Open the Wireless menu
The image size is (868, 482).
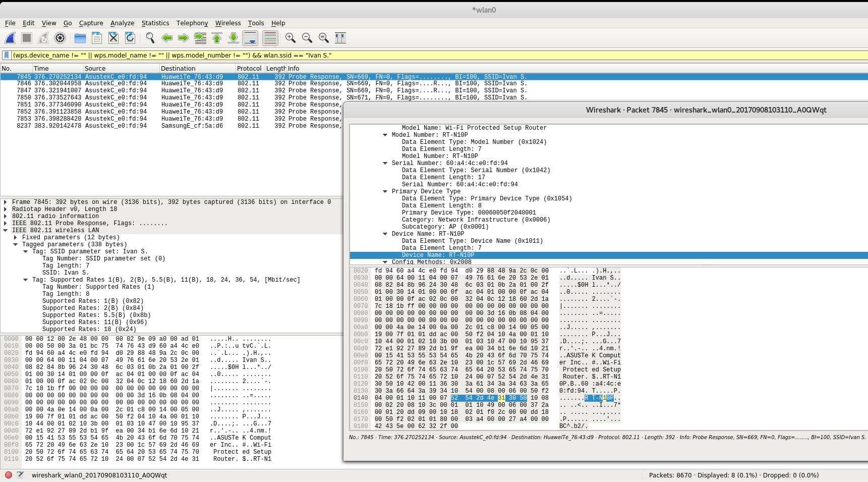click(227, 23)
